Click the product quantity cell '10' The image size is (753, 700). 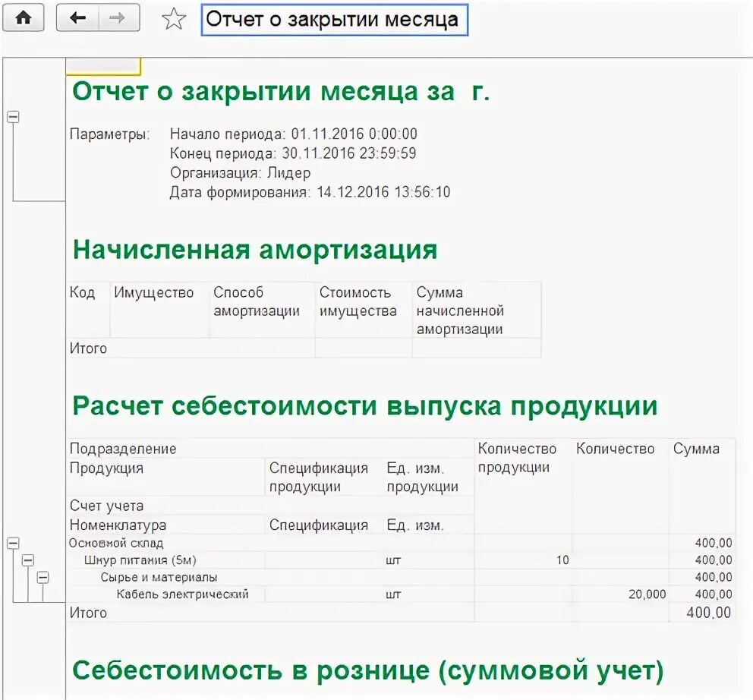coord(523,560)
